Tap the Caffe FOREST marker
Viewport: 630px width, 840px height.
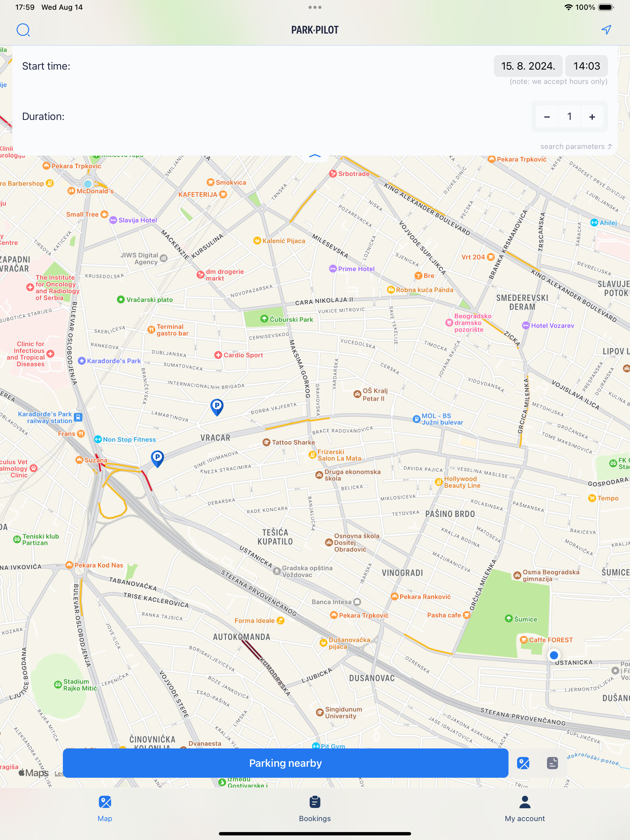(524, 640)
